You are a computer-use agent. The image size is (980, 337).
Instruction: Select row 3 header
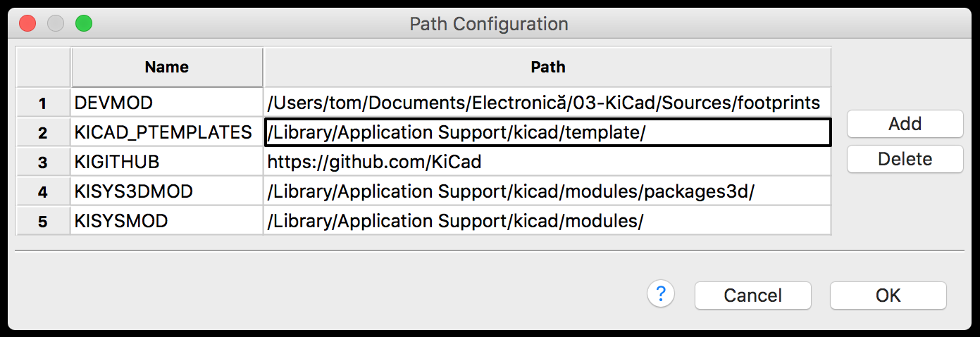pyautogui.click(x=43, y=163)
